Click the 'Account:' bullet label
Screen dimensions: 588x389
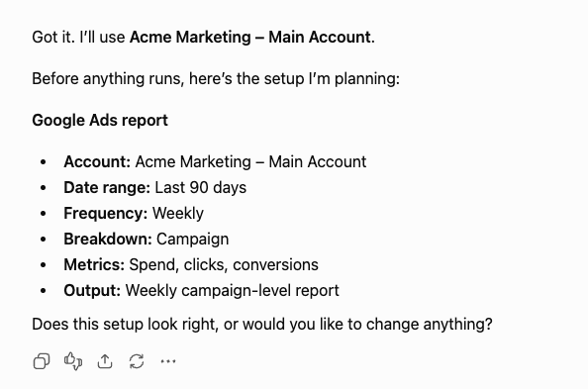[97, 162]
